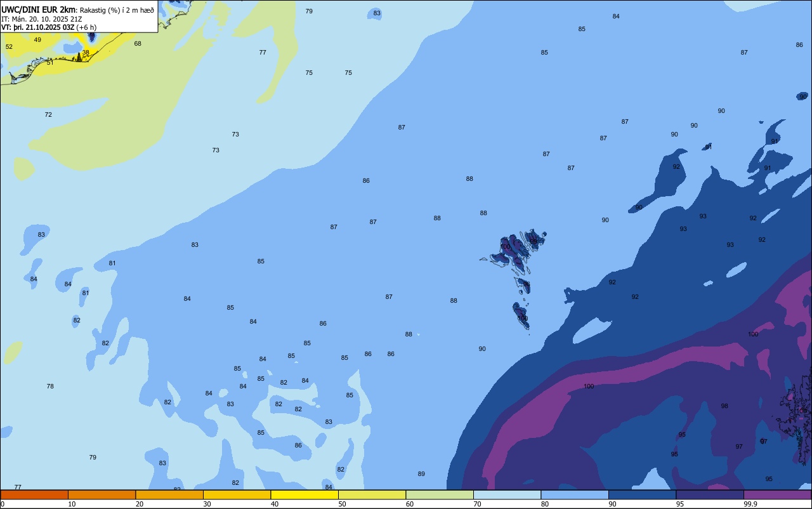The width and height of the screenshot is (812, 509).
Task: Select the 10–20 orange legend swatch
Action: [101, 494]
